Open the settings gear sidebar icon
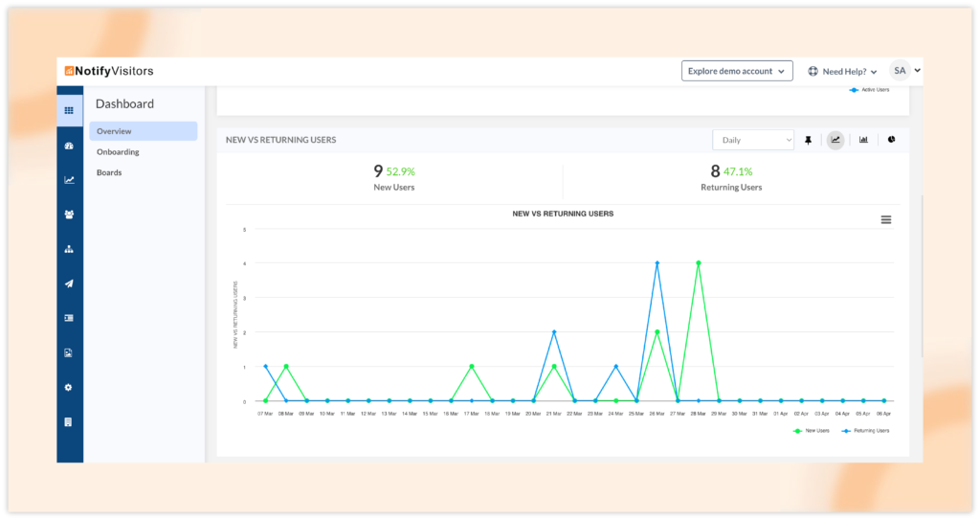The width and height of the screenshot is (980, 520). coord(69,387)
